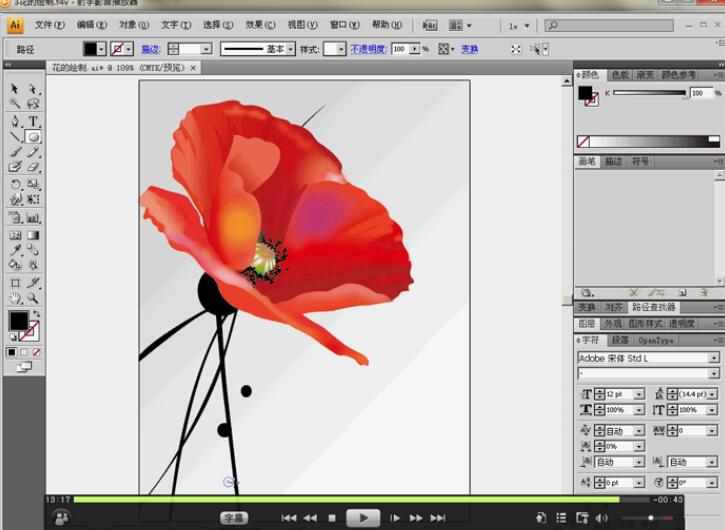
Task: Select the Zoom magnifier tool
Action: pyautogui.click(x=33, y=298)
